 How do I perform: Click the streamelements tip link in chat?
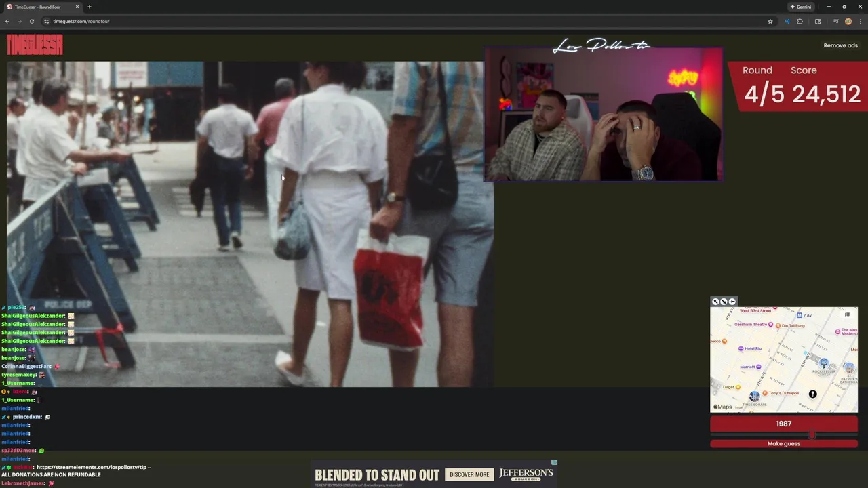(x=92, y=467)
